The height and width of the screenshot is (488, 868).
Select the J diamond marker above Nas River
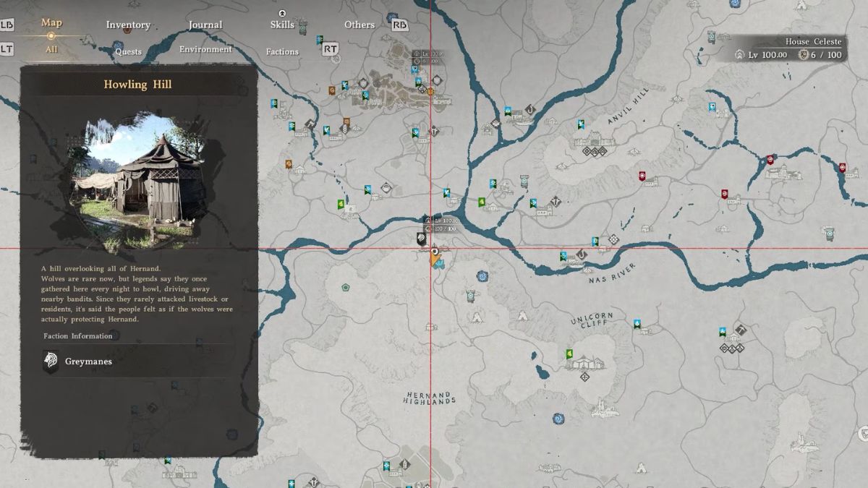click(580, 254)
